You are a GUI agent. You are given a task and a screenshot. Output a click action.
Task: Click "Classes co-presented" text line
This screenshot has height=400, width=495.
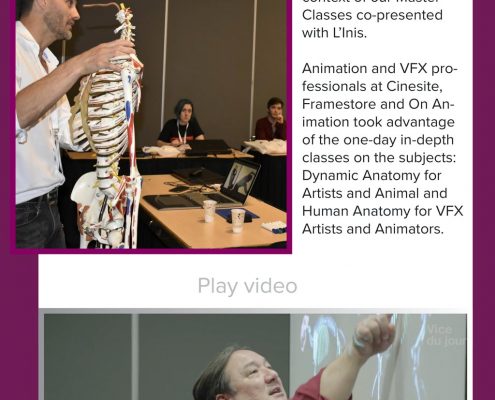[x=372, y=15]
